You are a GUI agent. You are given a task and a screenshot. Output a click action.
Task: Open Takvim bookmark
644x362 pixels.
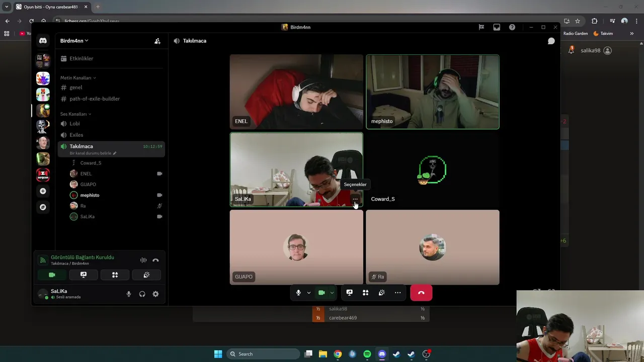(x=603, y=34)
